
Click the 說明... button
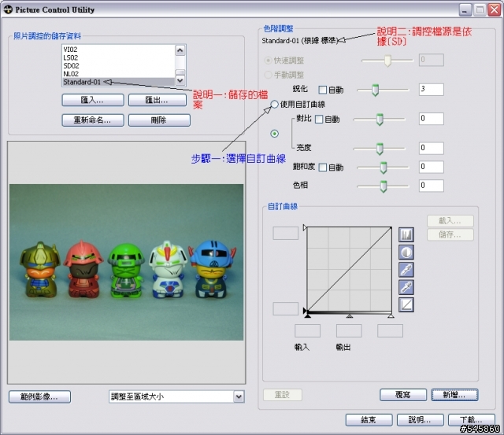coord(420,419)
